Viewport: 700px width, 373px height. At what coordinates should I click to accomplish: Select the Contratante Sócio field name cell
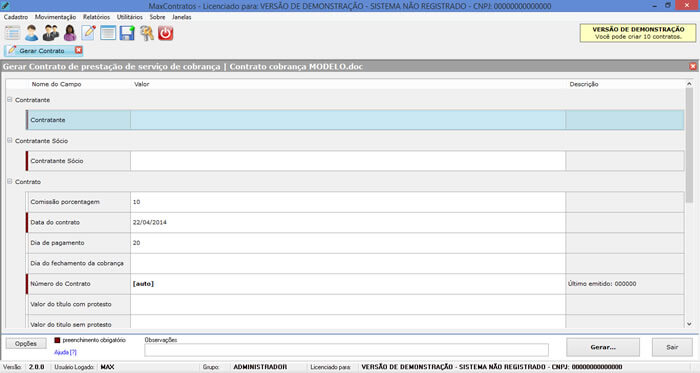point(79,161)
